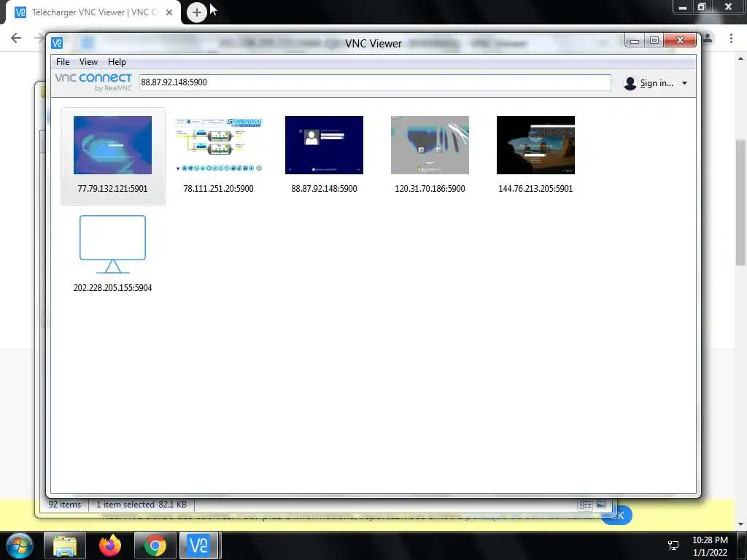Click the 92 items status text
The height and width of the screenshot is (560, 747).
tap(65, 505)
